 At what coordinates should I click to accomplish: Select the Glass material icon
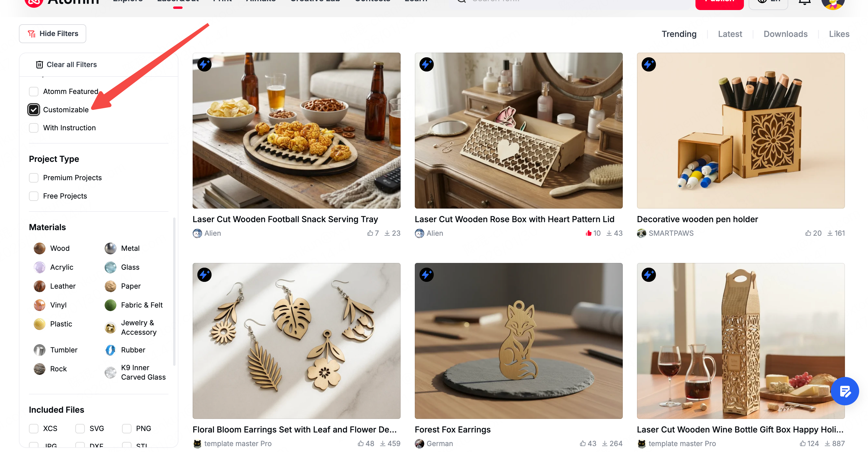110,267
